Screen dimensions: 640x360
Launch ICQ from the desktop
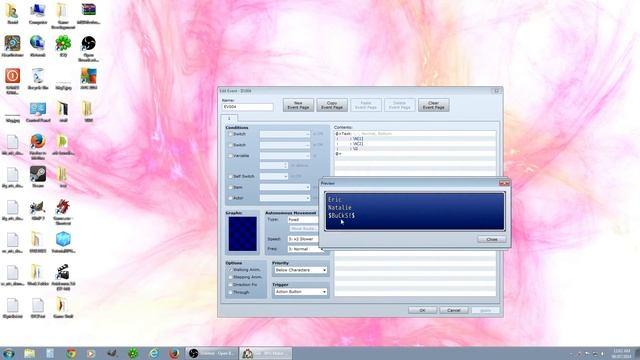click(63, 46)
